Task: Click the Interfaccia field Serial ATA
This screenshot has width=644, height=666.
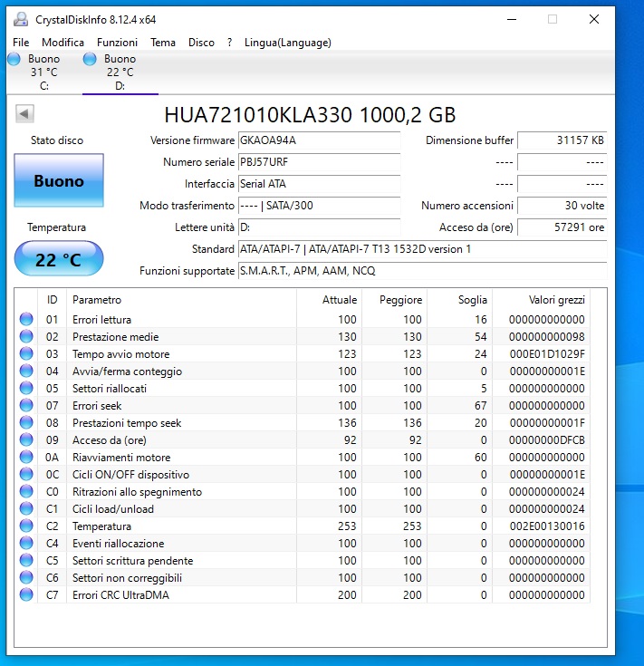Action: (319, 183)
